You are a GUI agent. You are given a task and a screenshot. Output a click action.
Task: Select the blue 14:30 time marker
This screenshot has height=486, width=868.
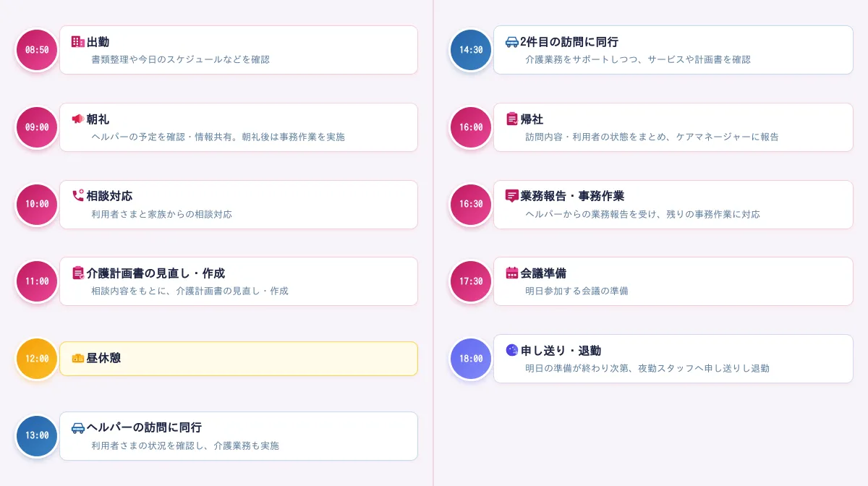tap(471, 50)
